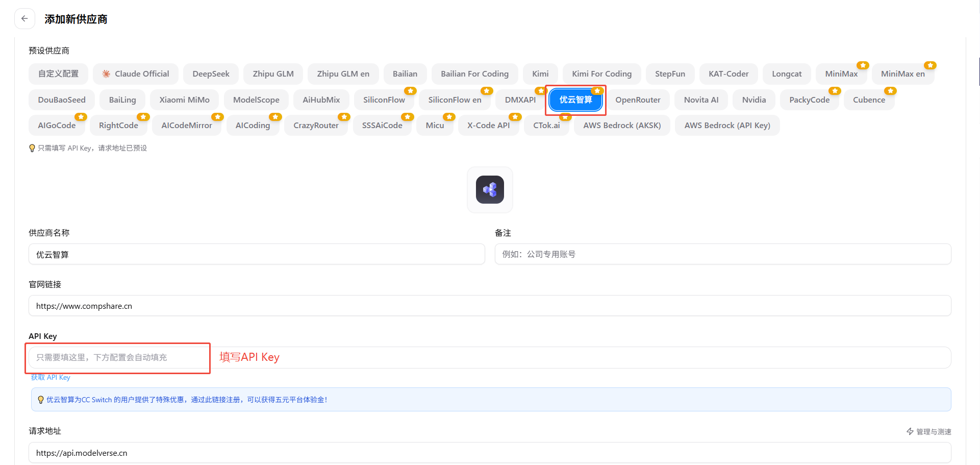
Task: Click the back arrow button
Action: coord(24,19)
